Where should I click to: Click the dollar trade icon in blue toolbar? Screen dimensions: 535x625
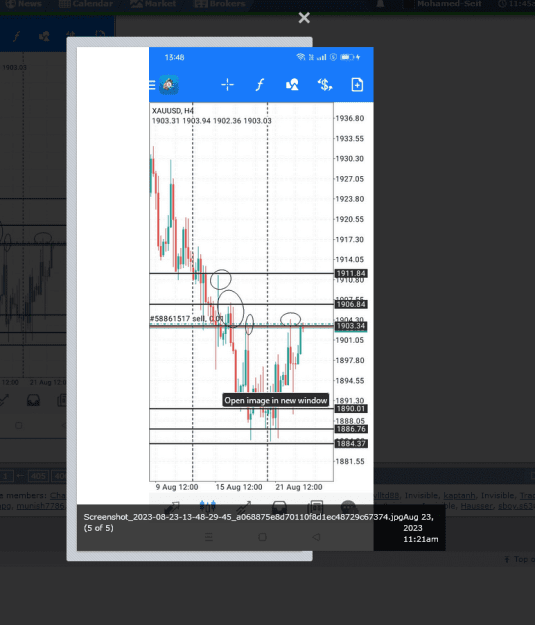click(x=325, y=85)
